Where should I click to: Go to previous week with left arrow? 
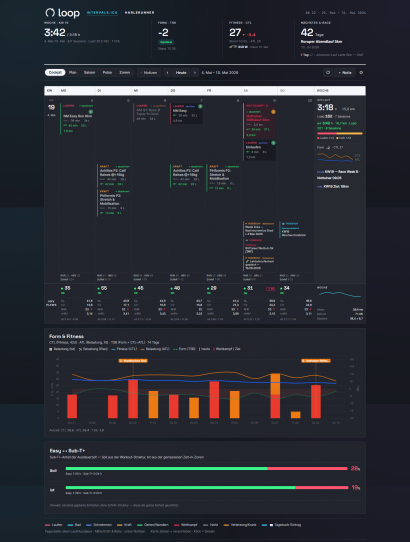point(168,73)
